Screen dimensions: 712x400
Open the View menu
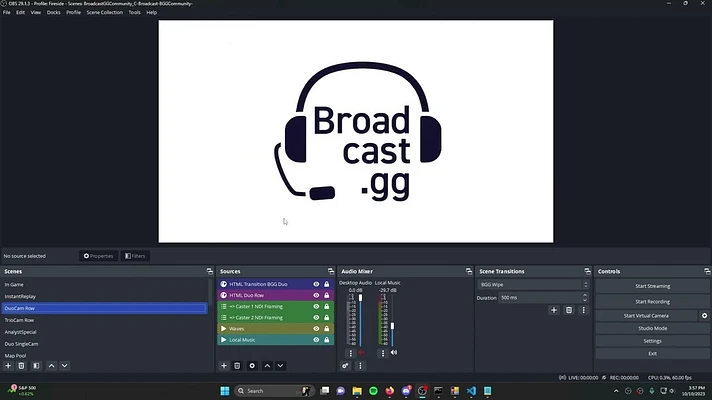(x=35, y=12)
